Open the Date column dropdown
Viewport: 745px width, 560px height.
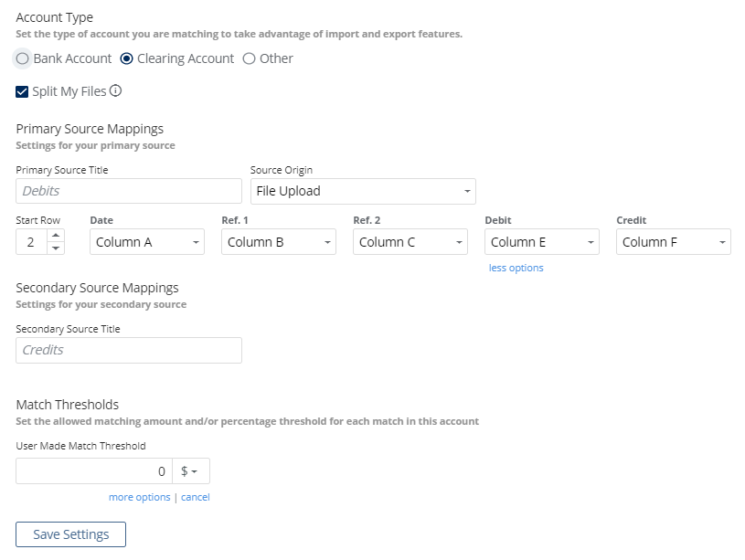[x=147, y=242]
